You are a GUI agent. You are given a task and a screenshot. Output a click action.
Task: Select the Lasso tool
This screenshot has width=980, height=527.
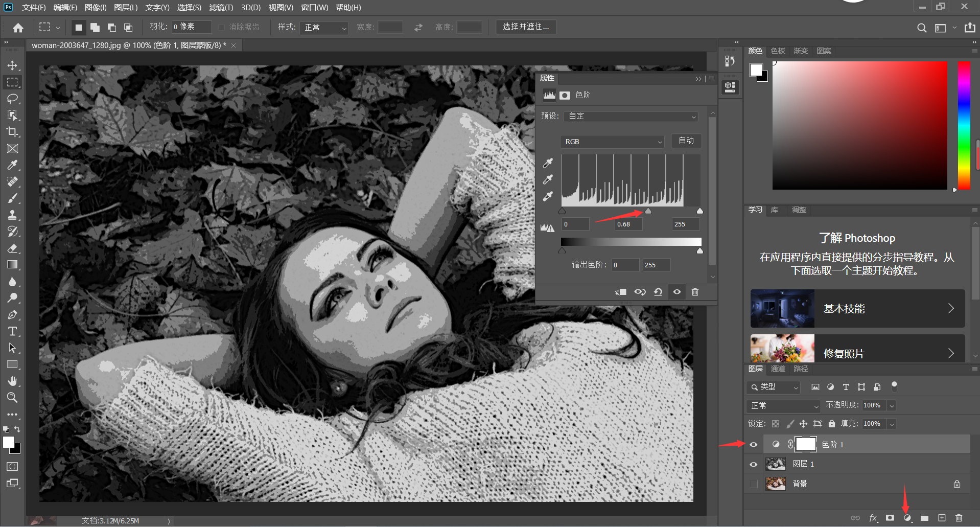(x=13, y=99)
